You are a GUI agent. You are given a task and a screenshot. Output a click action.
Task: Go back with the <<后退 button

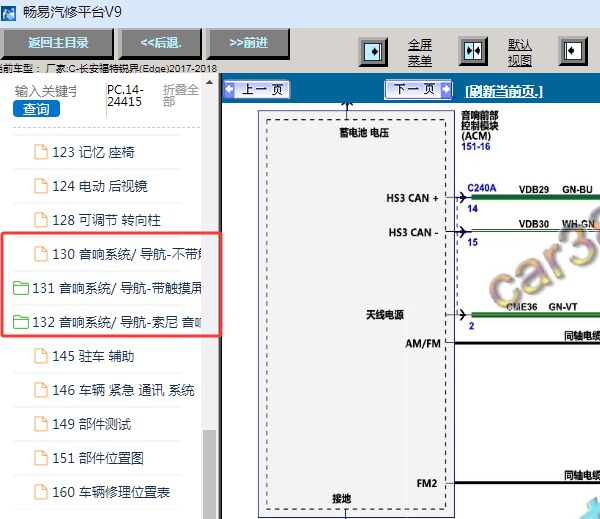pyautogui.click(x=161, y=42)
